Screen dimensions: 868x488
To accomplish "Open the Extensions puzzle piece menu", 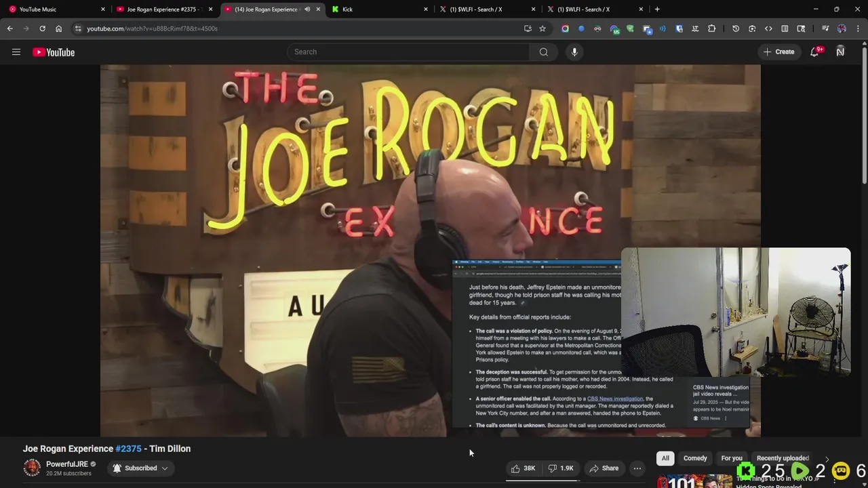I will click(711, 28).
